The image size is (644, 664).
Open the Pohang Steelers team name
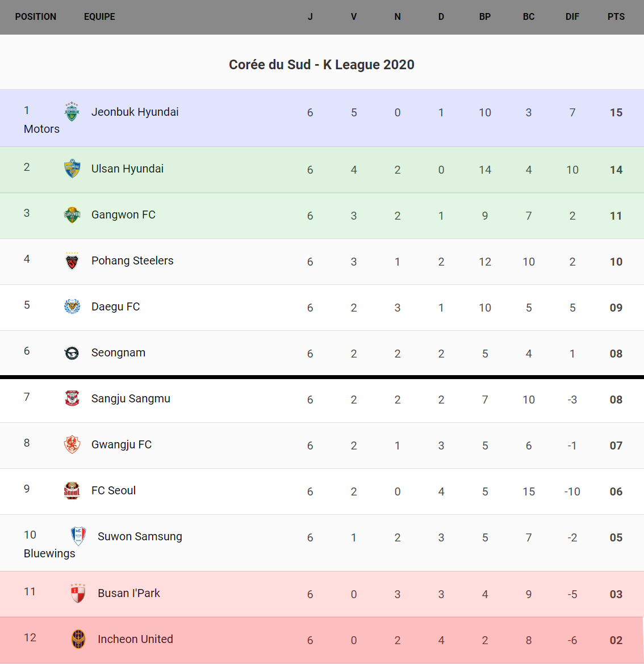(x=132, y=260)
